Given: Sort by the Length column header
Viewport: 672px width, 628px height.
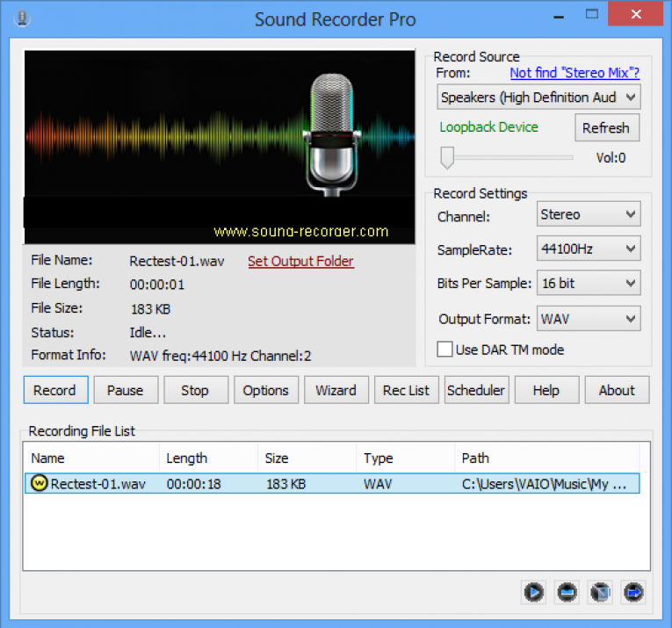Looking at the screenshot, I should [x=208, y=458].
